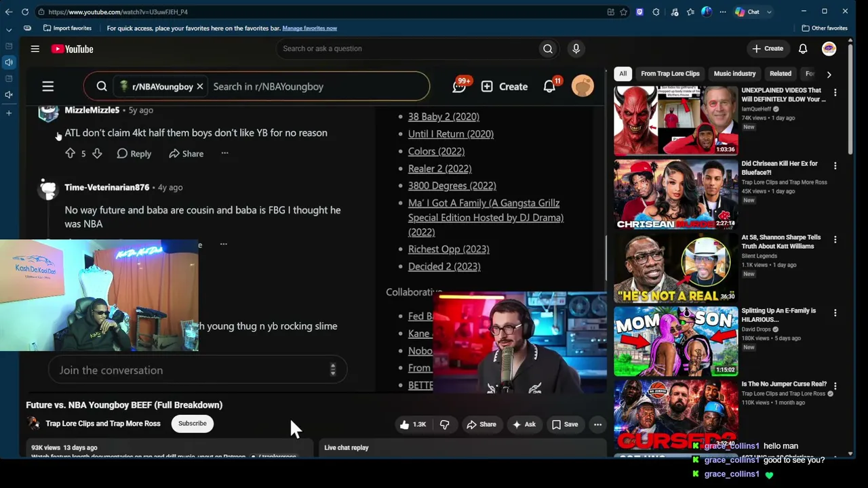Select the All filter chip
The height and width of the screenshot is (488, 868).
[623, 74]
